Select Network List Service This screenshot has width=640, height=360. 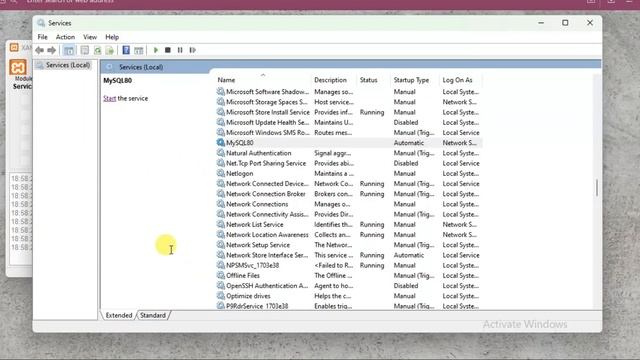tap(349, 224)
